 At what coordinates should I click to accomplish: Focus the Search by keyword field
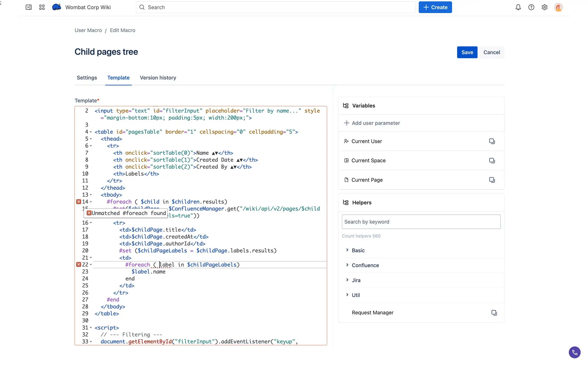tap(421, 222)
